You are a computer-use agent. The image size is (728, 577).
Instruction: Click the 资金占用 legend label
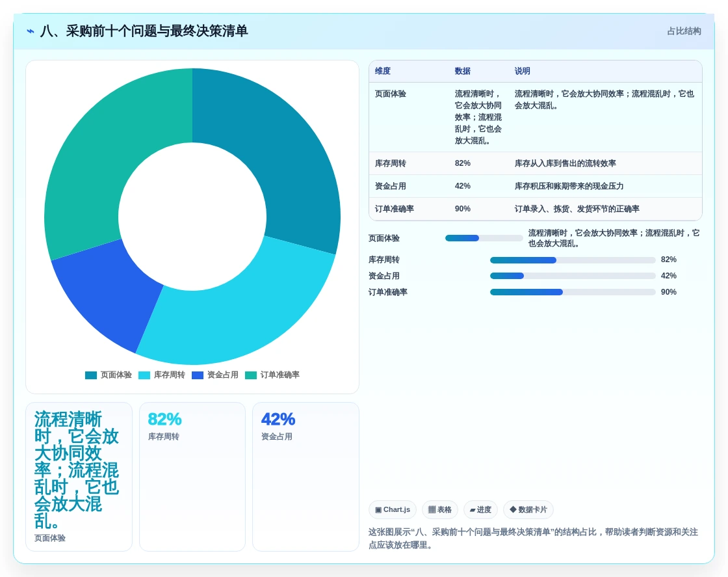point(223,375)
